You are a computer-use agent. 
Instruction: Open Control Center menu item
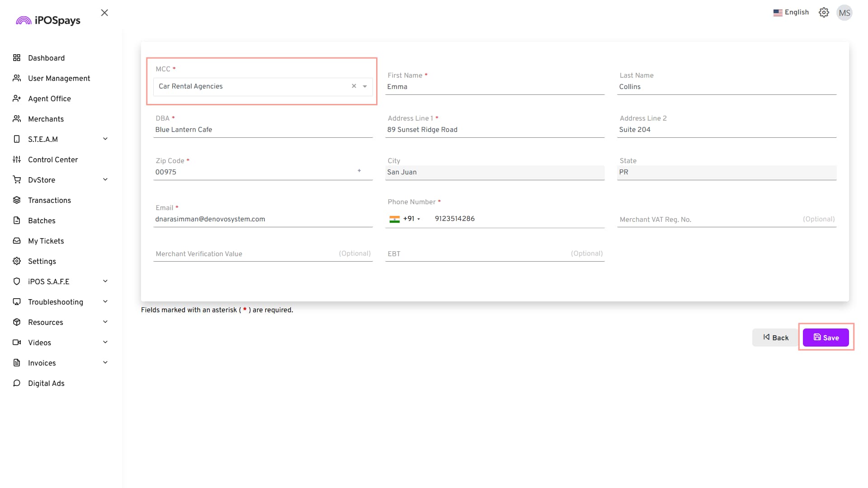coord(53,160)
